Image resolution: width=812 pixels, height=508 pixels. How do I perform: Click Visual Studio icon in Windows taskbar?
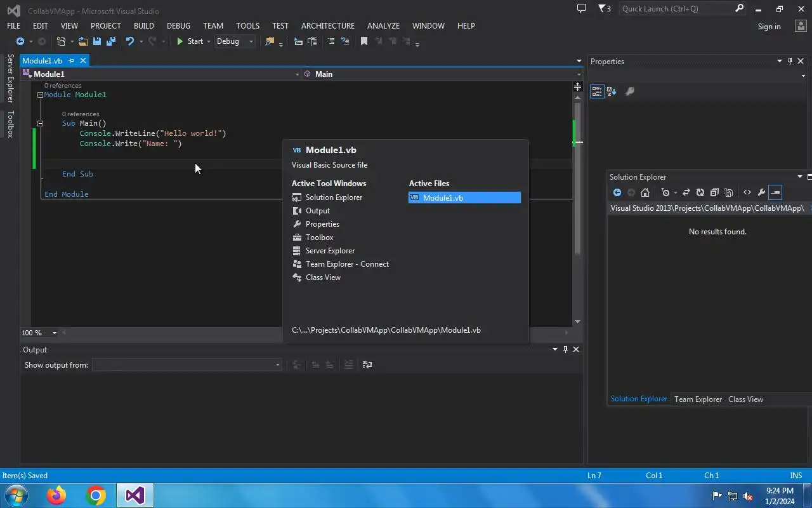pyautogui.click(x=134, y=495)
